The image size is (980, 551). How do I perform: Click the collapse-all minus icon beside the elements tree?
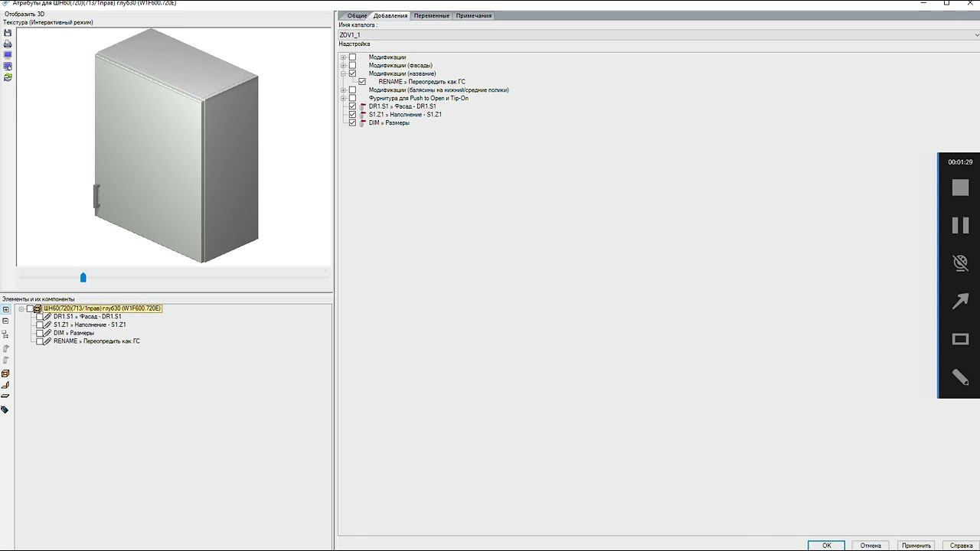5,321
